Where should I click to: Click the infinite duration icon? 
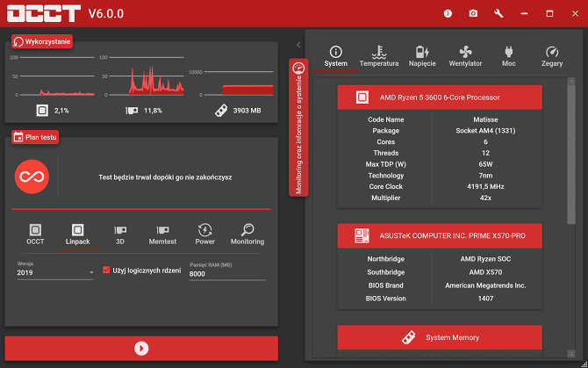click(32, 177)
